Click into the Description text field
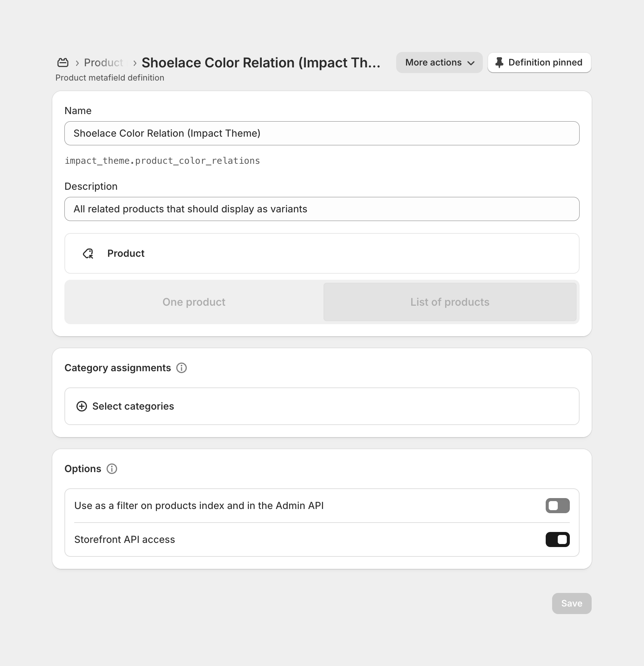 click(x=322, y=209)
